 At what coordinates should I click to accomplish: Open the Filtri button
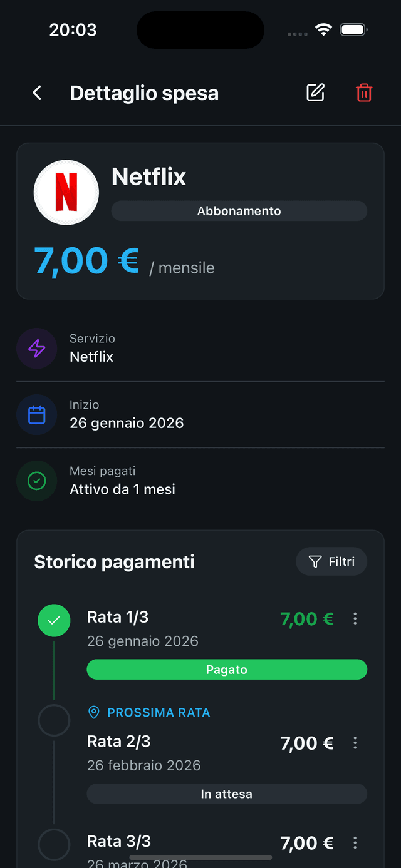point(331,561)
